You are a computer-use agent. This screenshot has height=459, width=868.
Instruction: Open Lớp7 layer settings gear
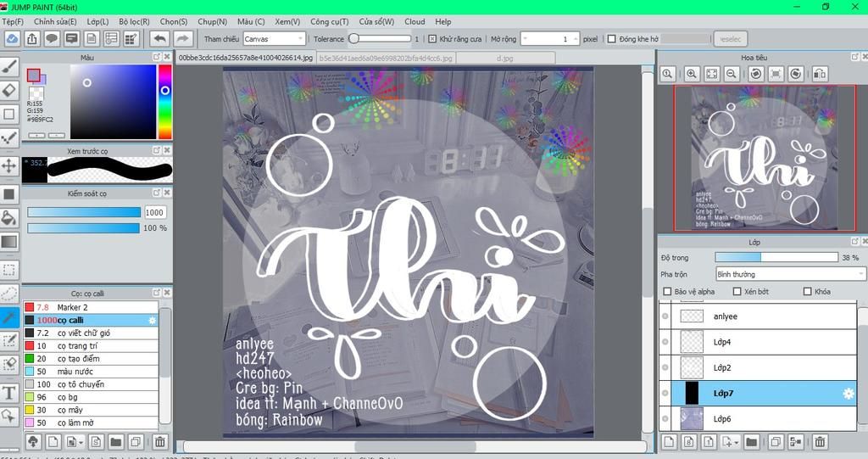click(x=848, y=394)
